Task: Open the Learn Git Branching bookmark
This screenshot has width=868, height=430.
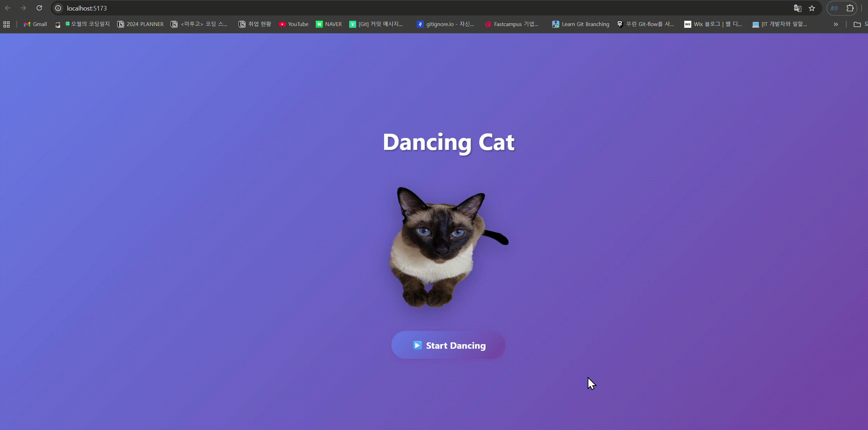Action: click(580, 24)
